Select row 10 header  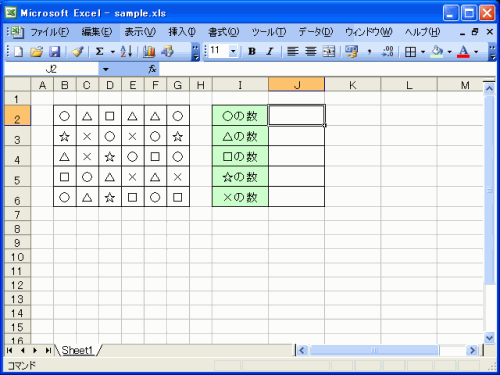[x=17, y=257]
